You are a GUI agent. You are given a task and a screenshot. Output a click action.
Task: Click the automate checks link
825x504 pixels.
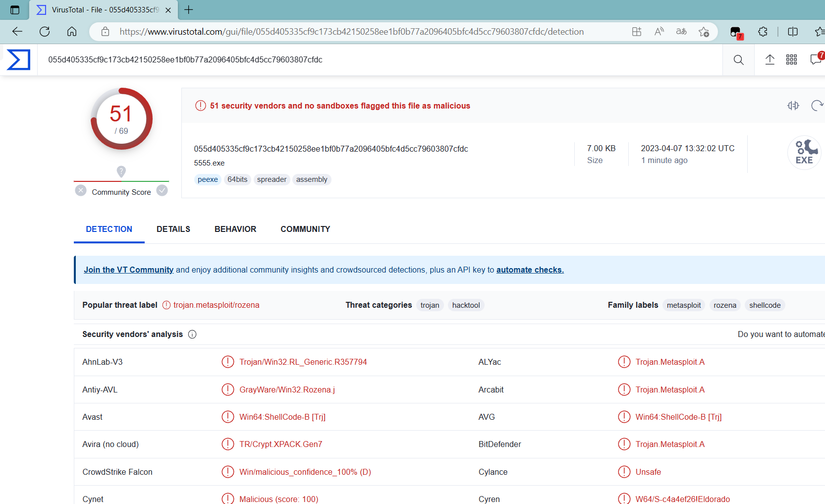pyautogui.click(x=530, y=270)
